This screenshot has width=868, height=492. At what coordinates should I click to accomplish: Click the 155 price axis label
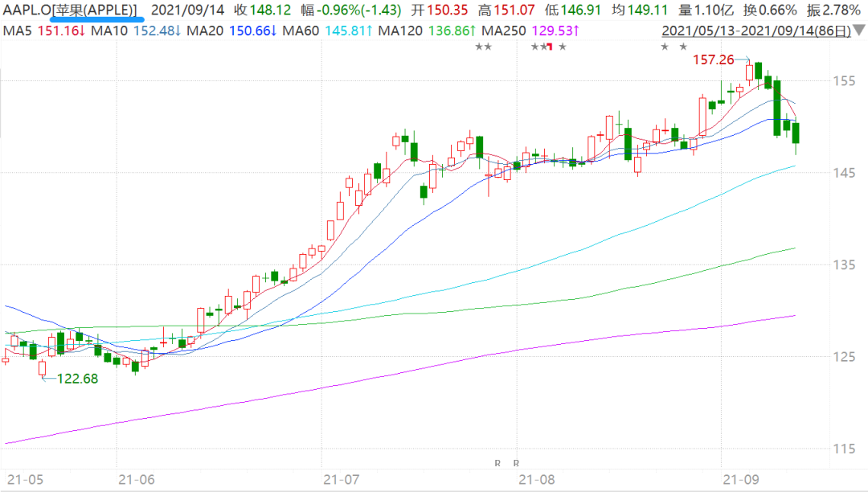click(844, 81)
